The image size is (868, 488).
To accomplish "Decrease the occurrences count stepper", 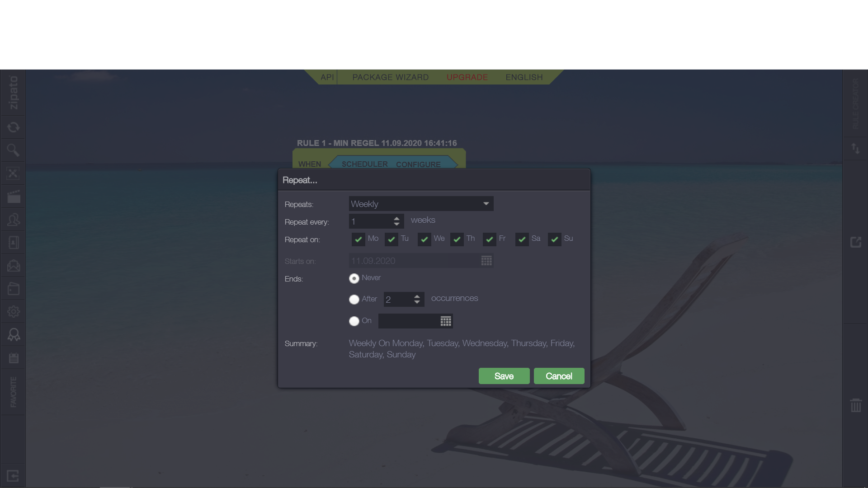I will click(x=417, y=302).
